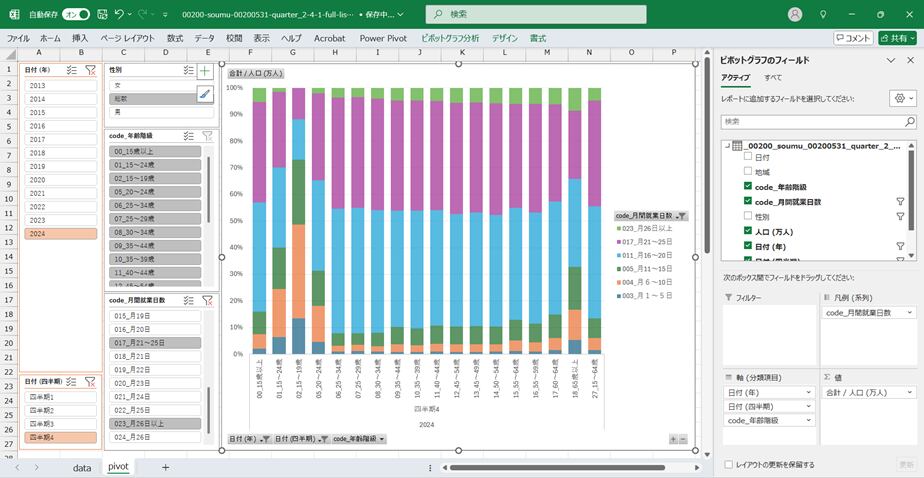The width and height of the screenshot is (924, 478).
Task: Switch to the data sheet tab
Action: pos(82,467)
